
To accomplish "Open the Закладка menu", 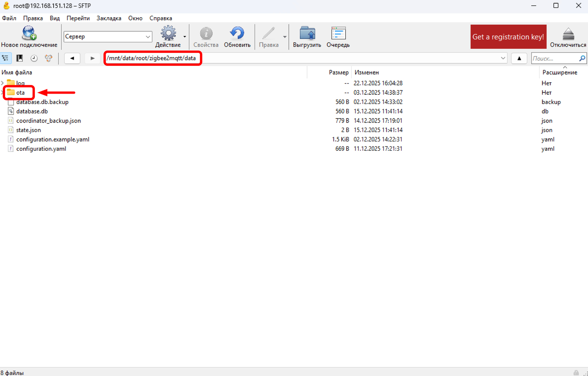I will [x=109, y=18].
